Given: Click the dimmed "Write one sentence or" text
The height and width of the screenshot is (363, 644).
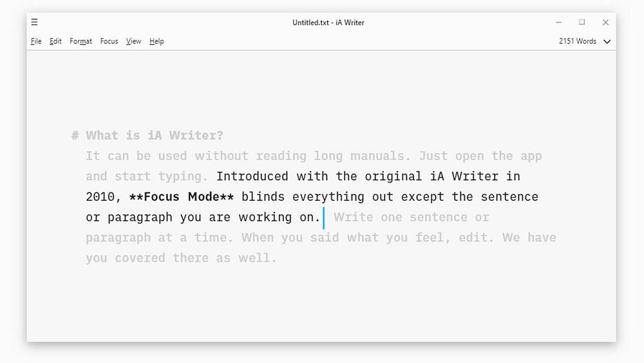Looking at the screenshot, I should (x=412, y=218).
